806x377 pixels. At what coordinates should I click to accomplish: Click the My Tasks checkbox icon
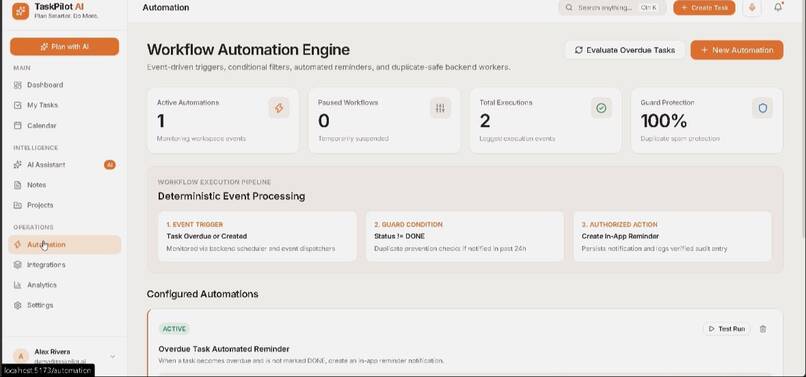tap(17, 105)
